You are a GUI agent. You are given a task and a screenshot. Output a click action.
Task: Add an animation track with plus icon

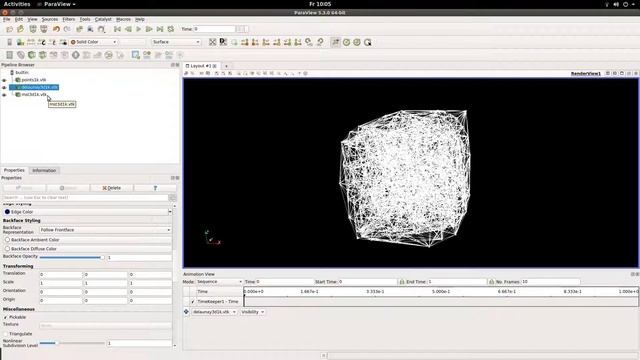[186, 312]
